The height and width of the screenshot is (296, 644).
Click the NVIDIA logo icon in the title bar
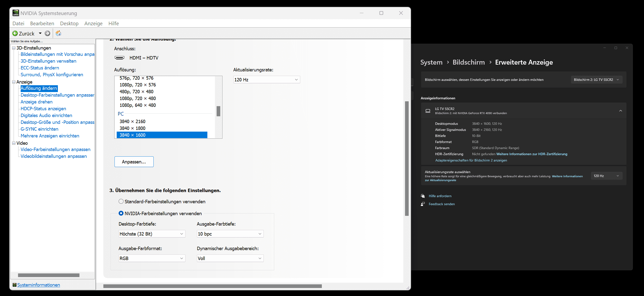tap(16, 13)
